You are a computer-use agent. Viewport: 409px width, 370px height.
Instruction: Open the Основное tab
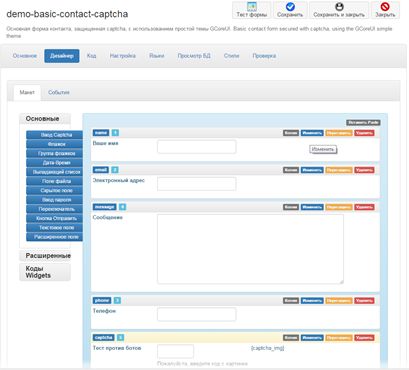pyautogui.click(x=25, y=56)
